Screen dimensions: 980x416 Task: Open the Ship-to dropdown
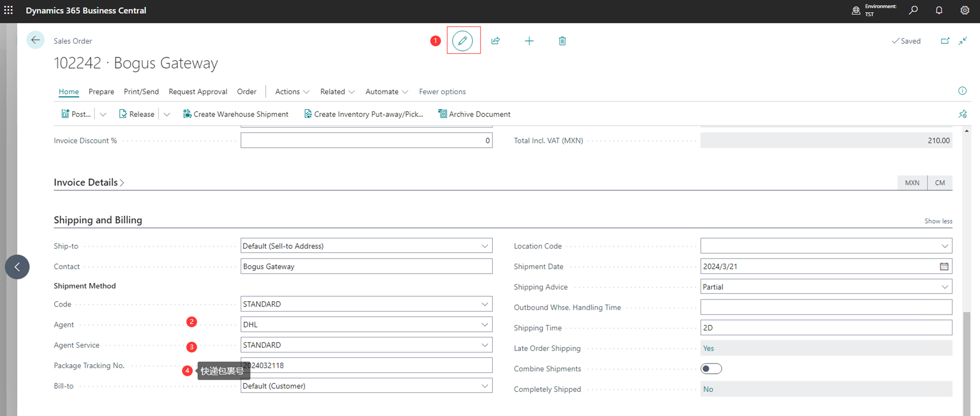[485, 246]
